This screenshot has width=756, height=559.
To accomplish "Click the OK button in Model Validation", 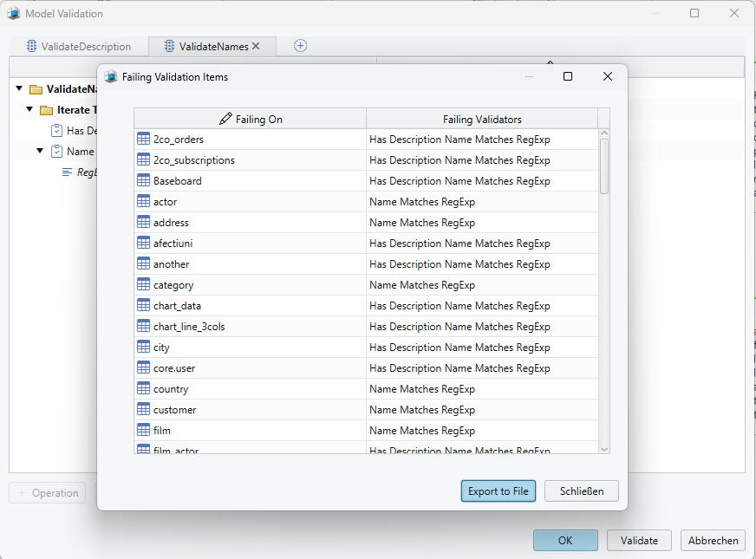I will coord(565,540).
